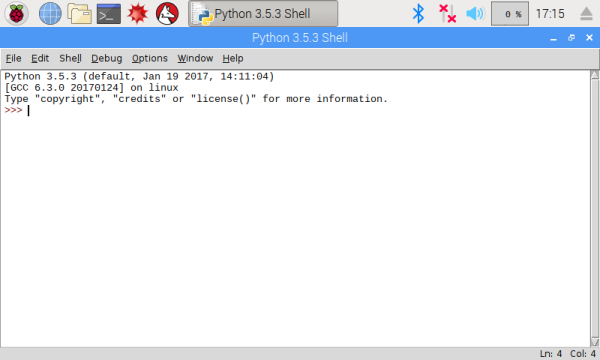Open the Edit menu
This screenshot has height=360, width=600.
(x=40, y=58)
